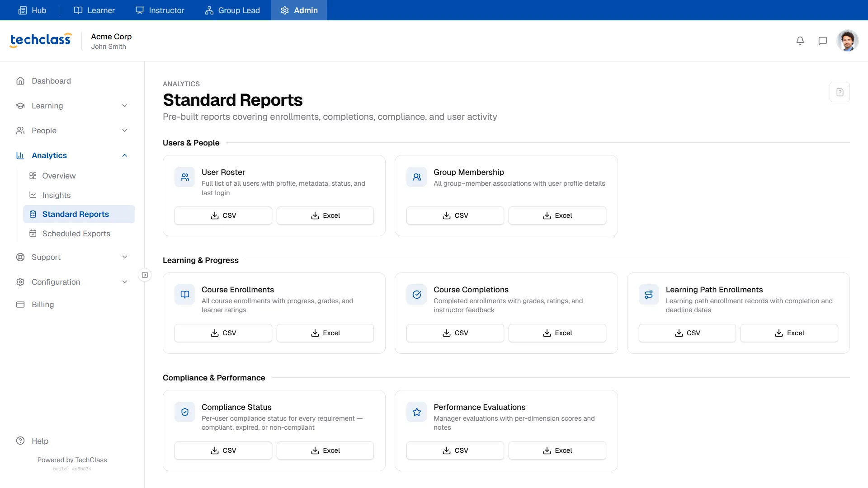Image resolution: width=868 pixels, height=488 pixels.
Task: Click the Billing label in the sidebar
Action: pos(43,305)
